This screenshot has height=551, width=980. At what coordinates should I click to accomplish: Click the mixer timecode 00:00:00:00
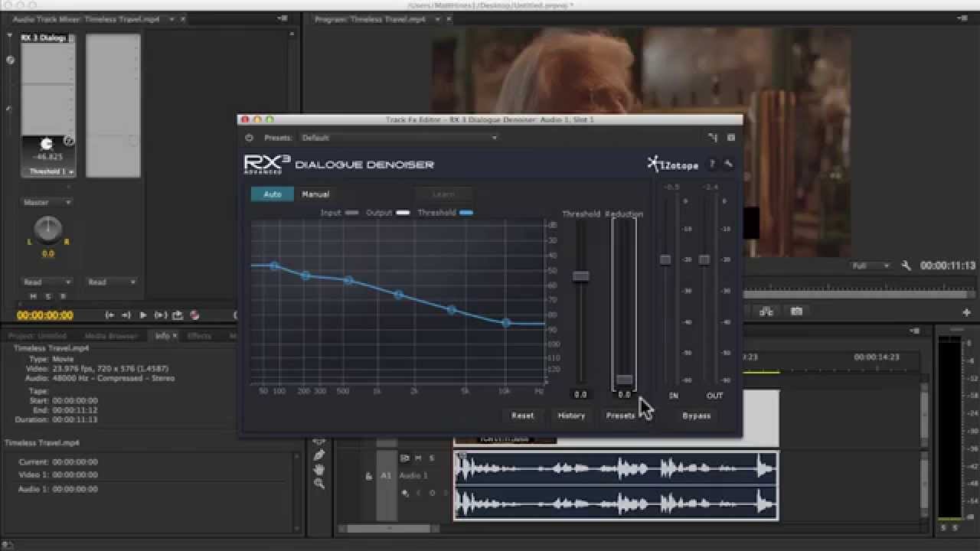click(45, 315)
